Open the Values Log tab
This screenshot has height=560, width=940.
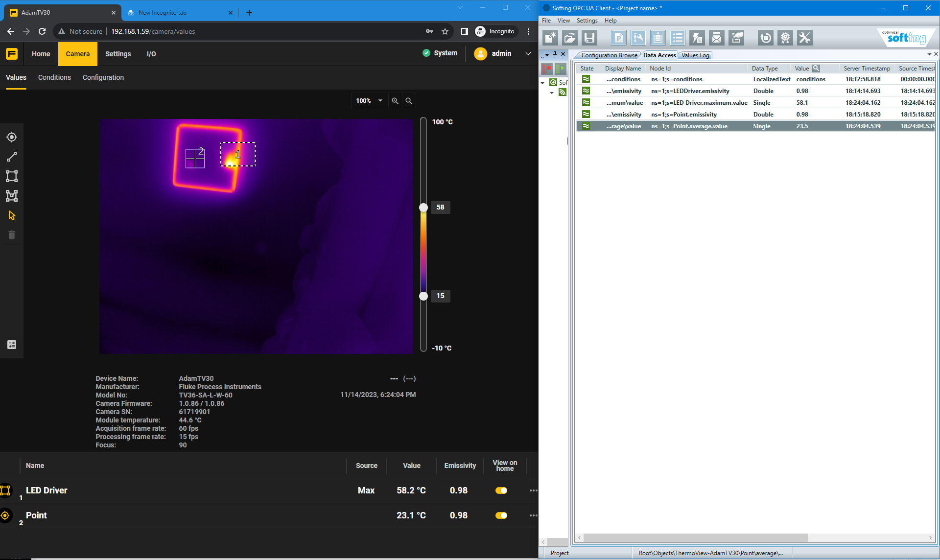[695, 55]
